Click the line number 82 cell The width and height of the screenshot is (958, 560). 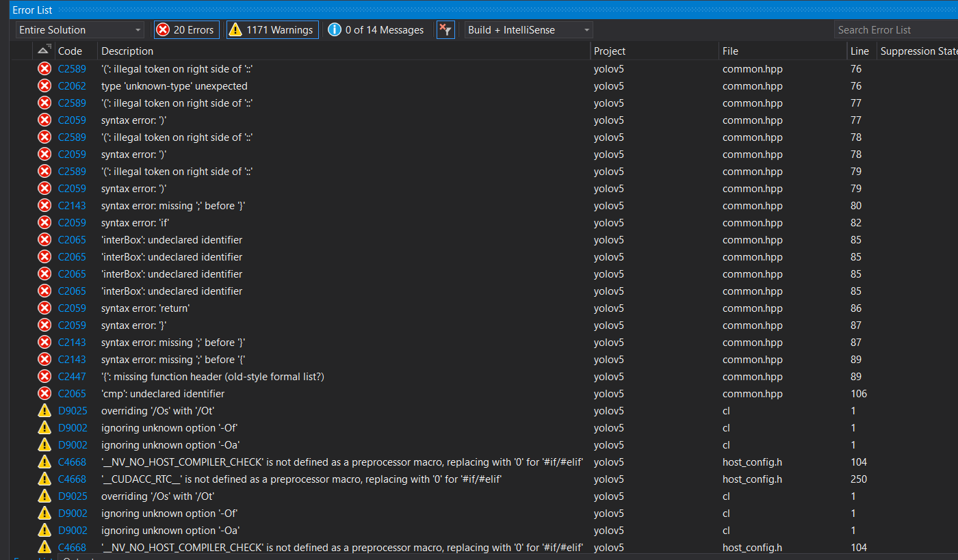click(x=856, y=223)
